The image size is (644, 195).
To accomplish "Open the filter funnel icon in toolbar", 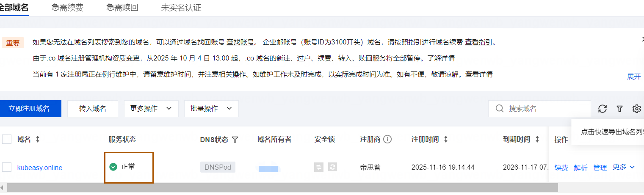I will 619,109.
